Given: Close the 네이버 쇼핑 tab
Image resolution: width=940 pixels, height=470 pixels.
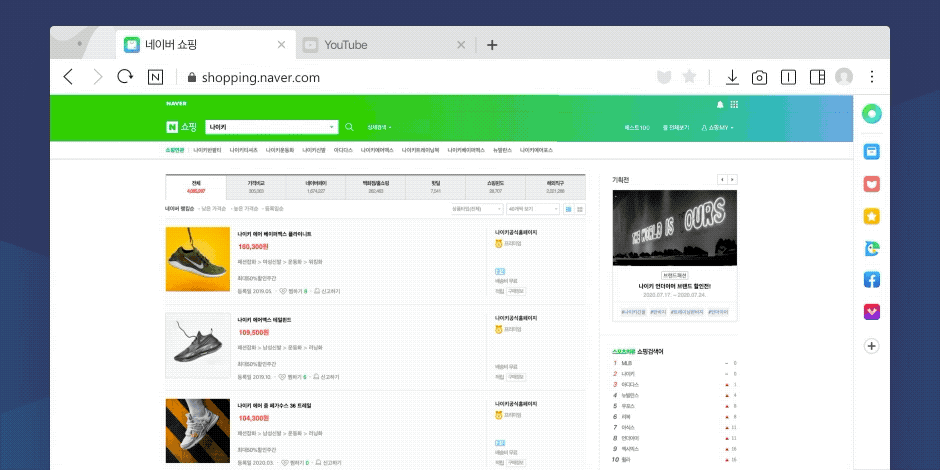Looking at the screenshot, I should coord(281,45).
